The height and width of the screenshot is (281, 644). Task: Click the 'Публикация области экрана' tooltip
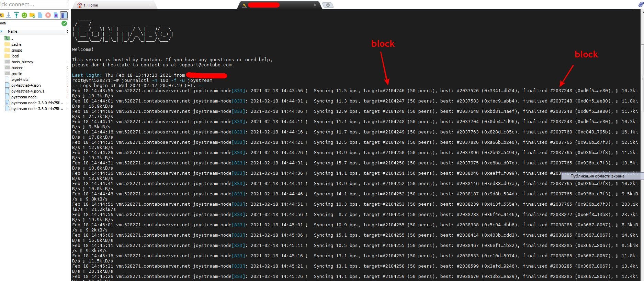click(602, 176)
